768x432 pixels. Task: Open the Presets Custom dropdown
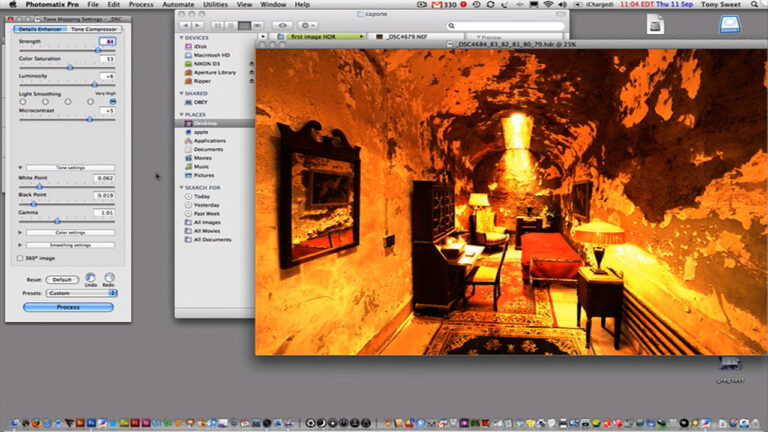(82, 293)
